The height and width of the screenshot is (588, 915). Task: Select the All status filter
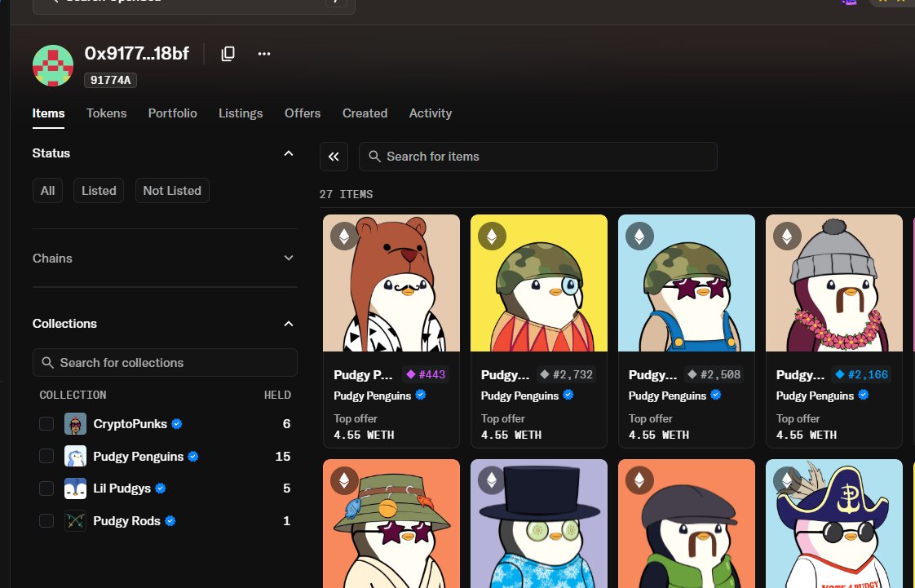[x=48, y=191]
